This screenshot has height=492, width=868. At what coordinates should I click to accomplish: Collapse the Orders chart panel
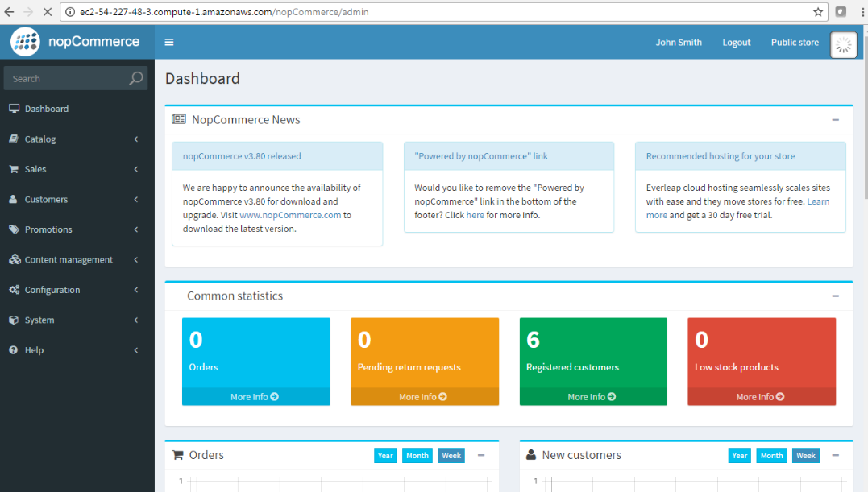pyautogui.click(x=481, y=455)
